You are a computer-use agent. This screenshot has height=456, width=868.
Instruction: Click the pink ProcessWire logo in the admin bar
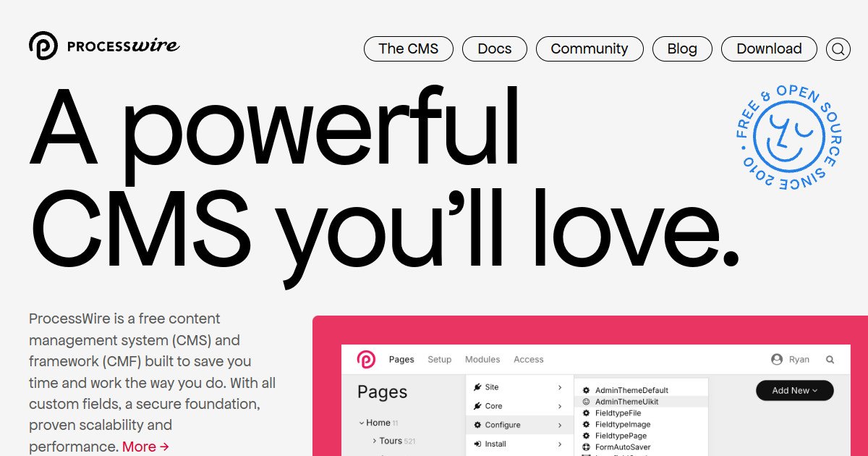point(366,359)
